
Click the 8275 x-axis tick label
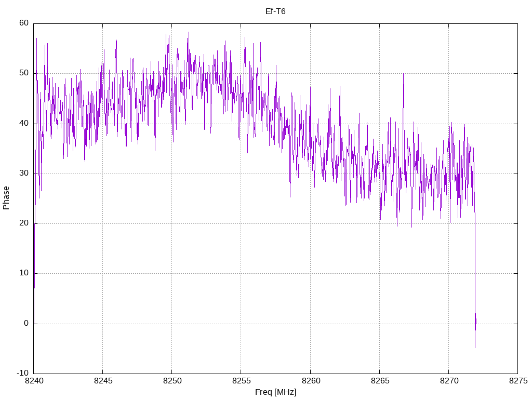pyautogui.click(x=517, y=382)
